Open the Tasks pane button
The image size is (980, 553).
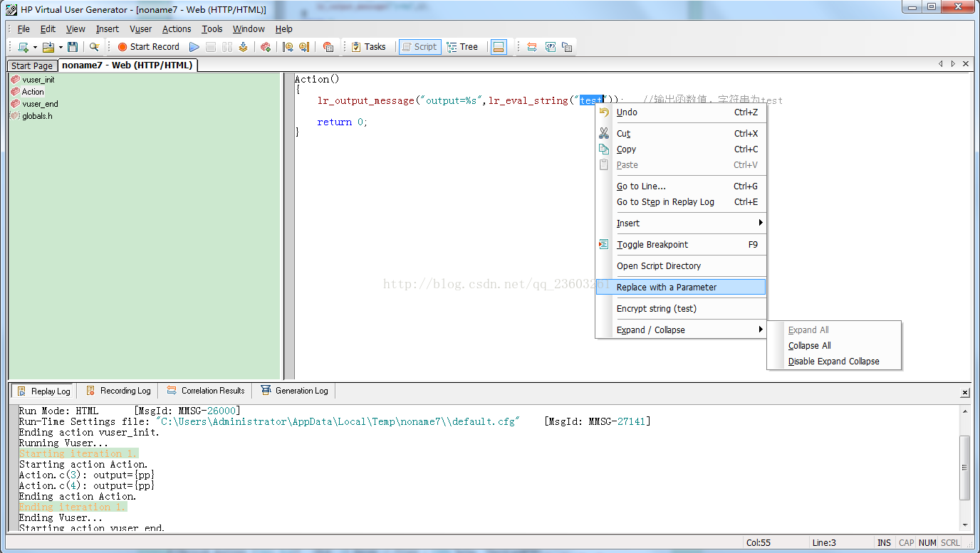click(x=369, y=47)
